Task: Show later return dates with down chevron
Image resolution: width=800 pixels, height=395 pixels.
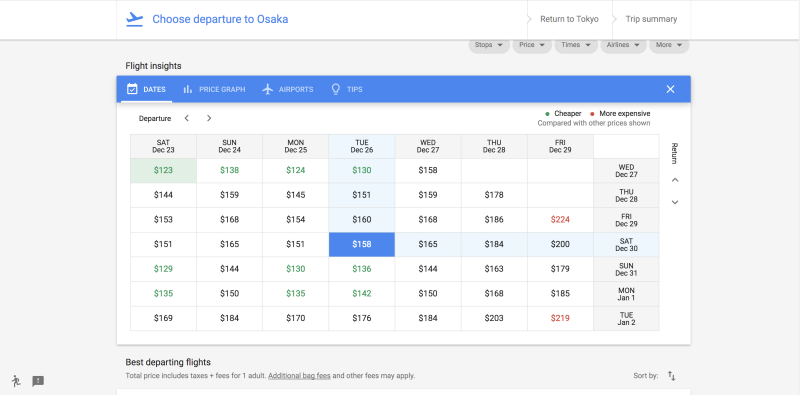Action: point(674,202)
